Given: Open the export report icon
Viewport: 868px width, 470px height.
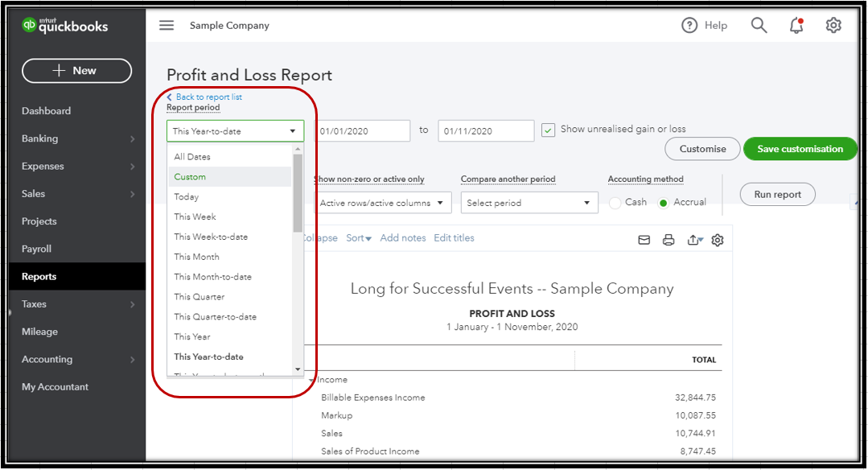Looking at the screenshot, I should [x=695, y=241].
